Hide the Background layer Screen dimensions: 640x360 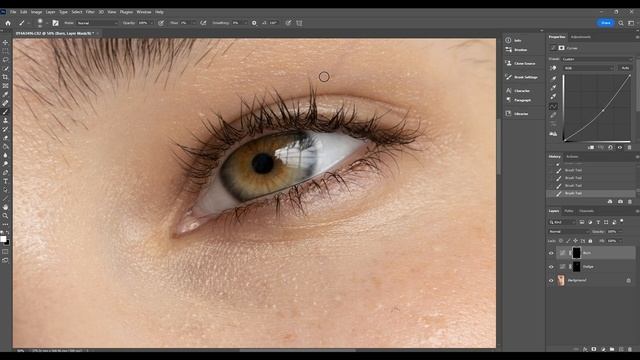click(551, 280)
